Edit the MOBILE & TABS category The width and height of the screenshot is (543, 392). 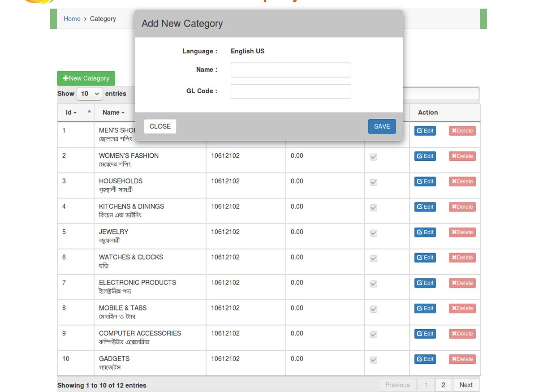click(x=425, y=308)
